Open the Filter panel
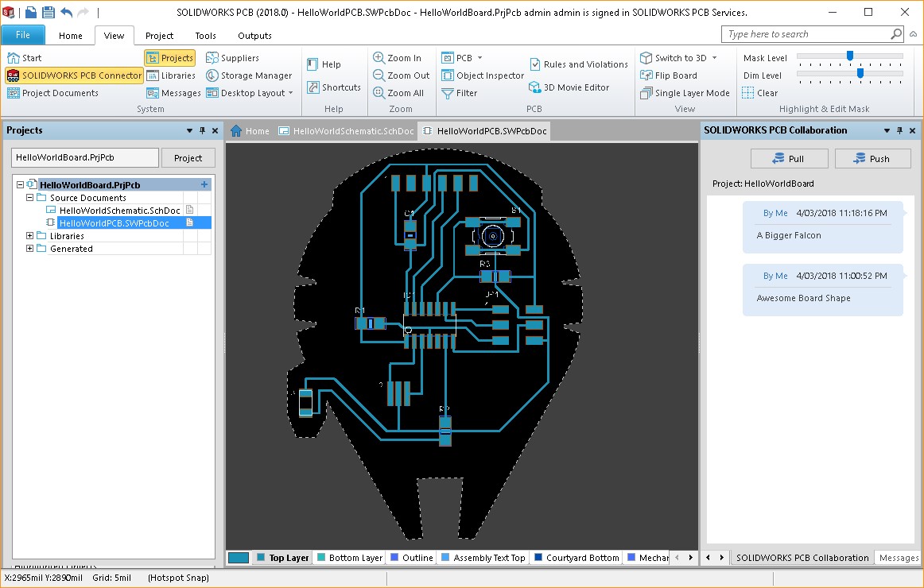Viewport: 924px width, 588px height. 459,93
